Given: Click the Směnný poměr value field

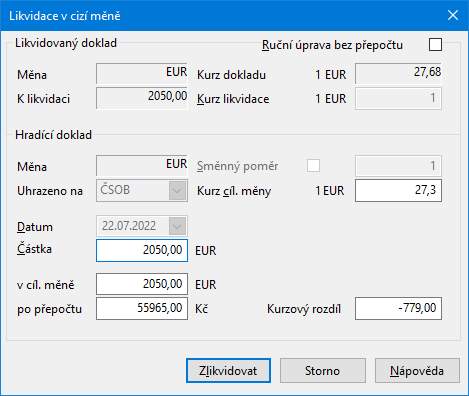Looking at the screenshot, I should (398, 166).
